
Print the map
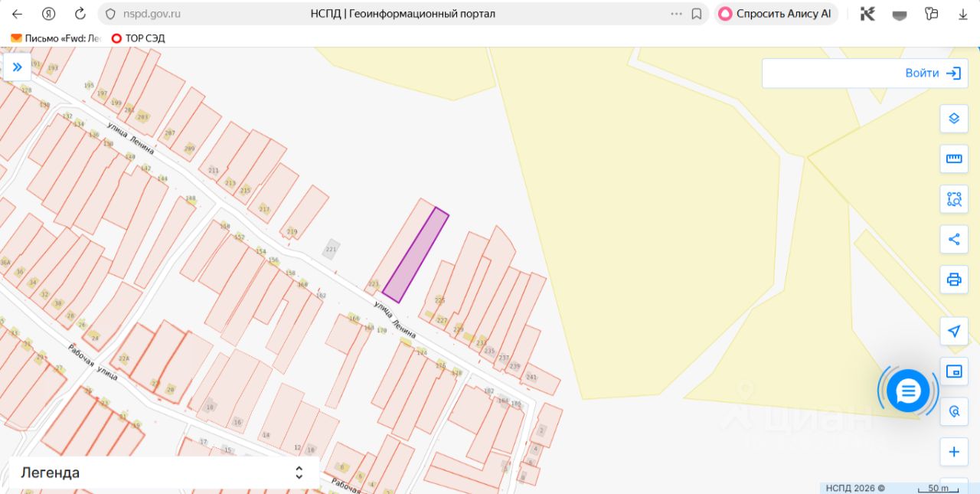click(x=954, y=280)
